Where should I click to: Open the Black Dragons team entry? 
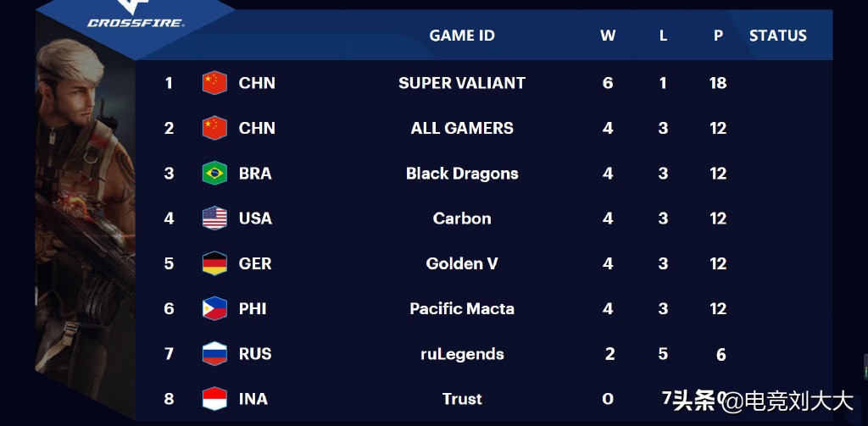pos(462,174)
